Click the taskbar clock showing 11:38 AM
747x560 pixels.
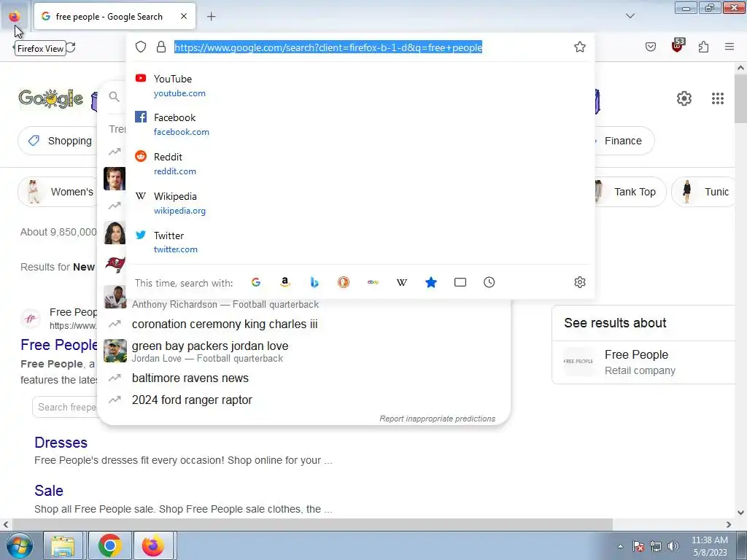pyautogui.click(x=709, y=546)
